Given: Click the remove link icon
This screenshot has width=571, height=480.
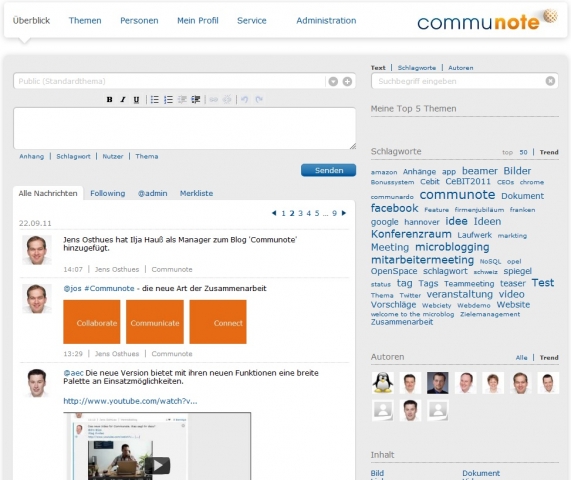Looking at the screenshot, I should pos(227,99).
